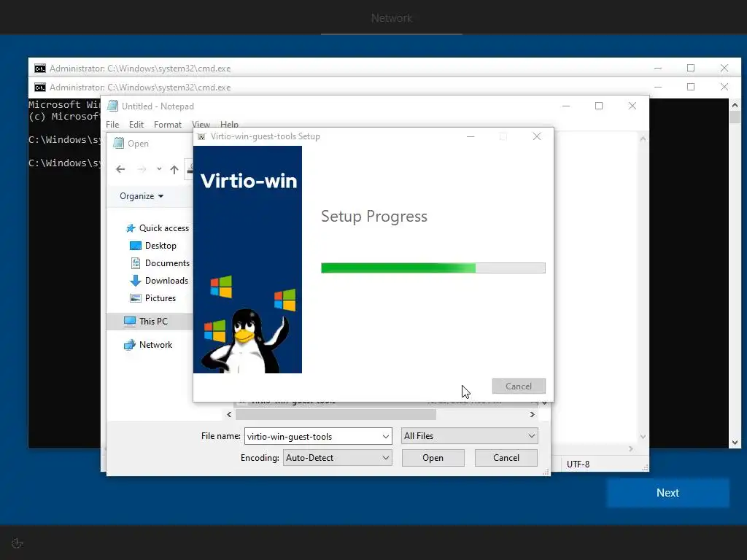Minimize the Untitled Notepad window

(x=566, y=106)
